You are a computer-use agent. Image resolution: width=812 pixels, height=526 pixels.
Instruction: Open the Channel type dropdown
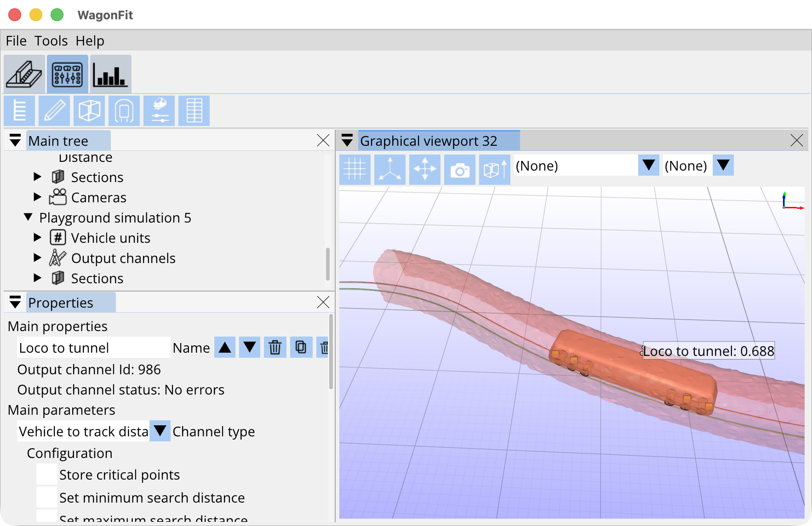(x=160, y=431)
